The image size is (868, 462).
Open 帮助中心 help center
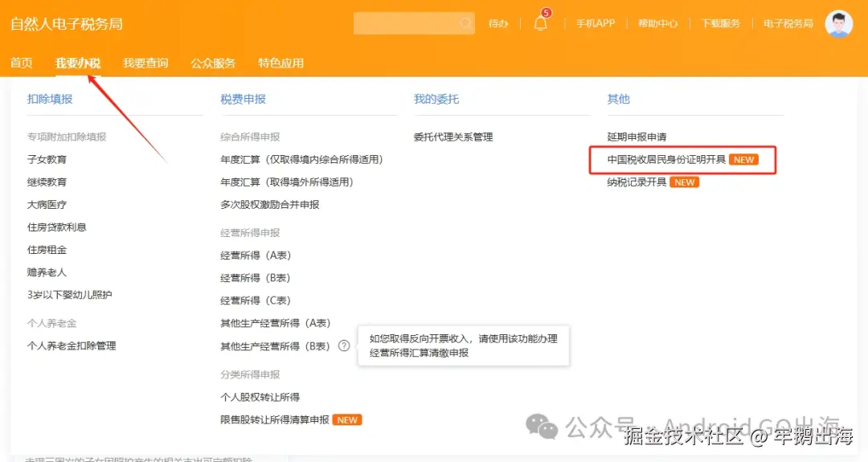coord(657,23)
